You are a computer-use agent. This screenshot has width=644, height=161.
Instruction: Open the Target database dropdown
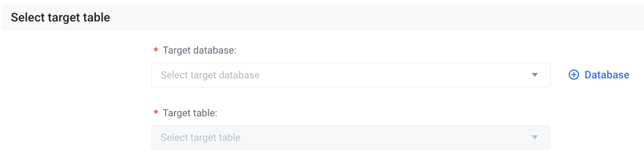pos(351,75)
